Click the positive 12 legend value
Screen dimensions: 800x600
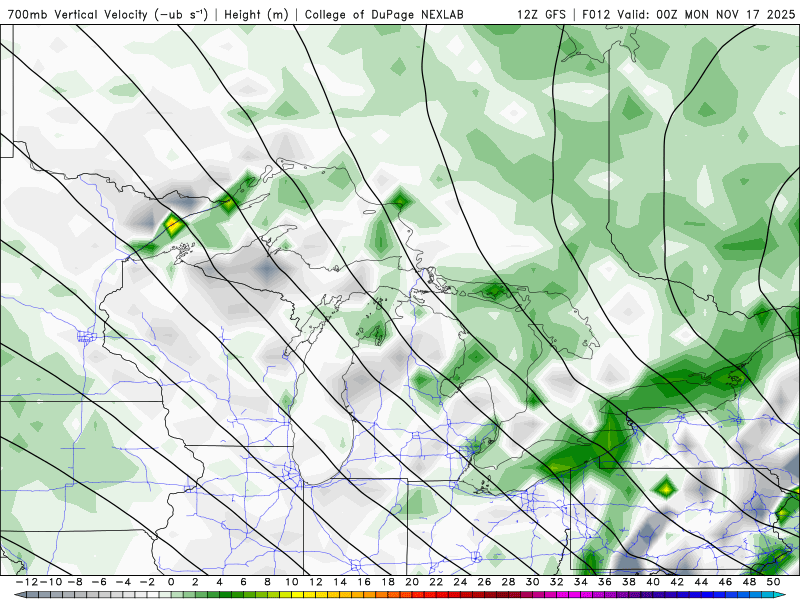316,582
